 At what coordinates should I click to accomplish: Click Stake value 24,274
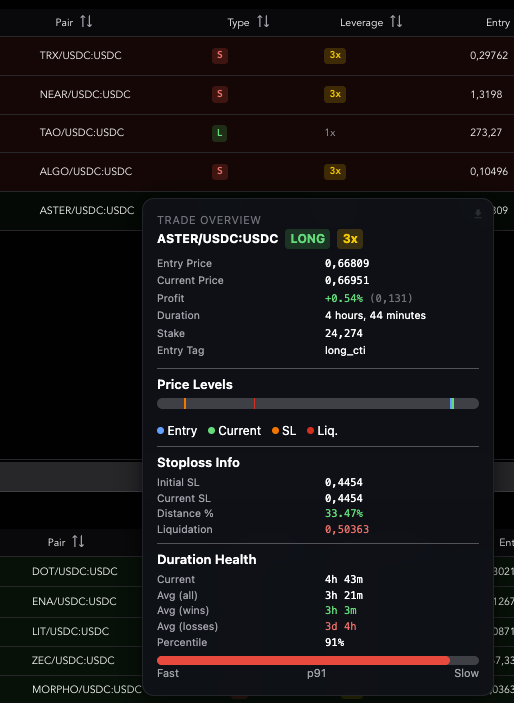[344, 333]
